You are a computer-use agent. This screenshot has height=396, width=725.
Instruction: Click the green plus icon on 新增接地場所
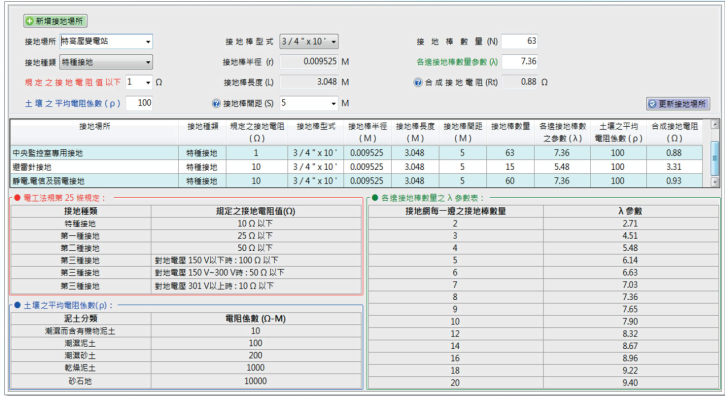[x=30, y=21]
